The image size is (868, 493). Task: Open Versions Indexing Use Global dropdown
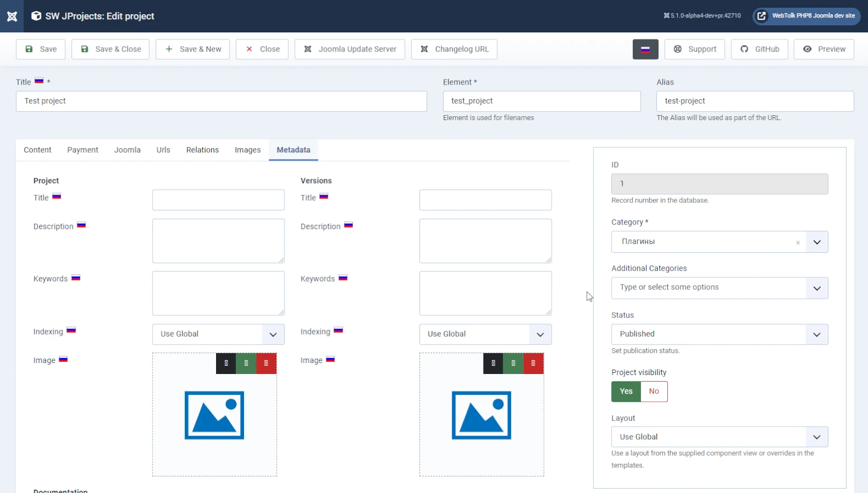485,334
